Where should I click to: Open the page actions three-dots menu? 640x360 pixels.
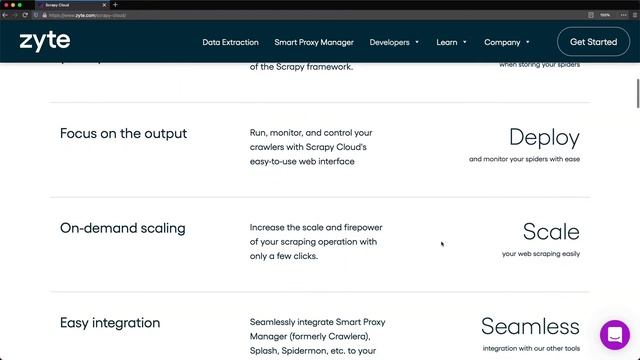pyautogui.click(x=623, y=15)
